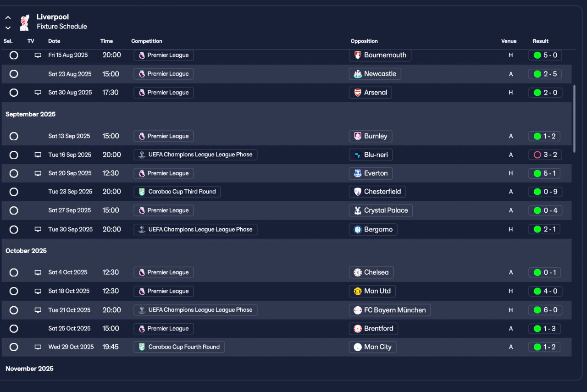Image resolution: width=587 pixels, height=392 pixels.
Task: Click the Crystal Palace club crest
Action: tap(358, 210)
